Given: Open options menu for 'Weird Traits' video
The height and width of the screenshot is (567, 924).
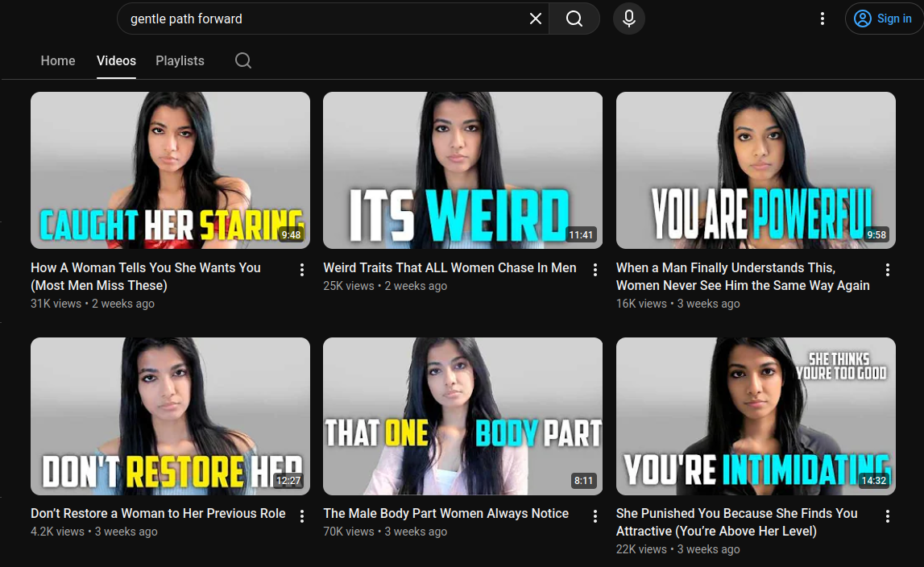Looking at the screenshot, I should pyautogui.click(x=595, y=270).
